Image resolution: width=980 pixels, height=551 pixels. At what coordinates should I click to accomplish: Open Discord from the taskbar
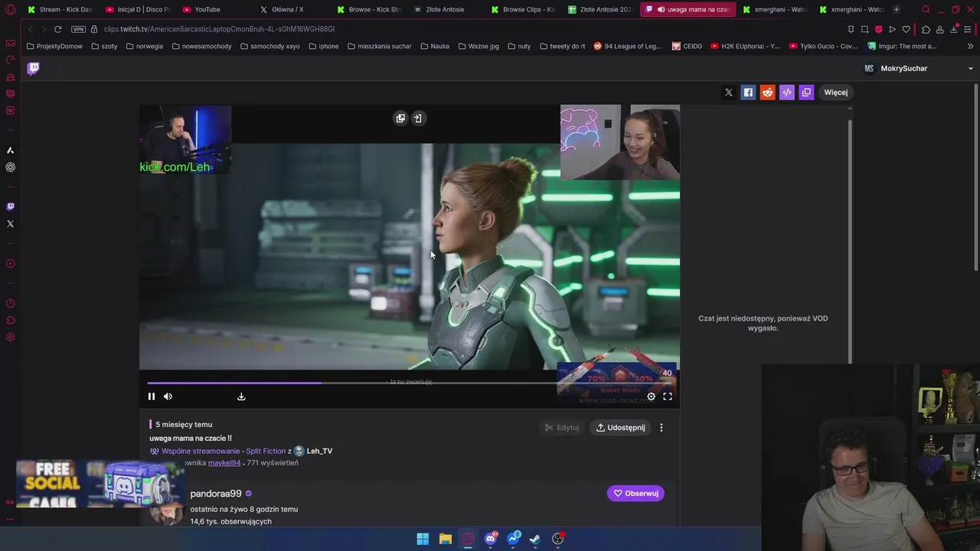coord(490,539)
